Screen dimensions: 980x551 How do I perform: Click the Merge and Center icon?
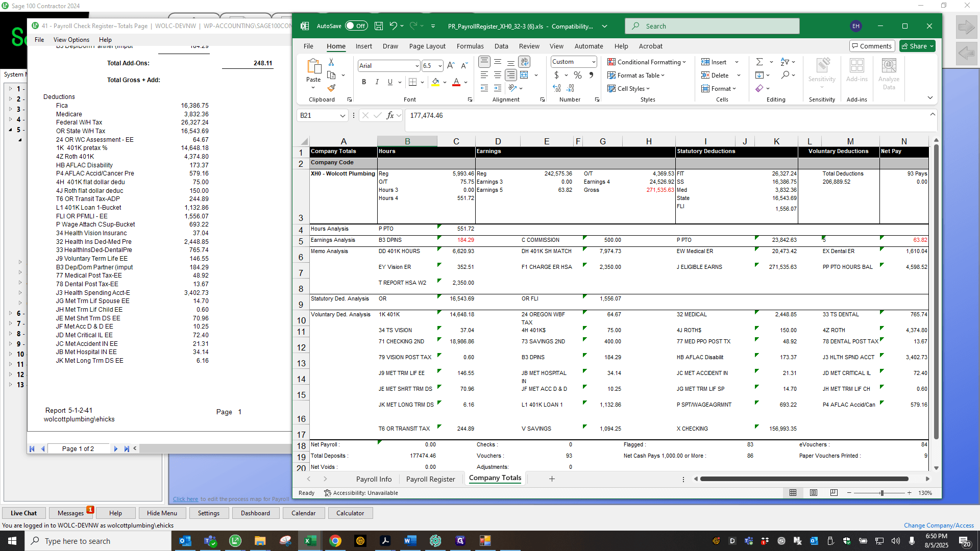coord(524,75)
